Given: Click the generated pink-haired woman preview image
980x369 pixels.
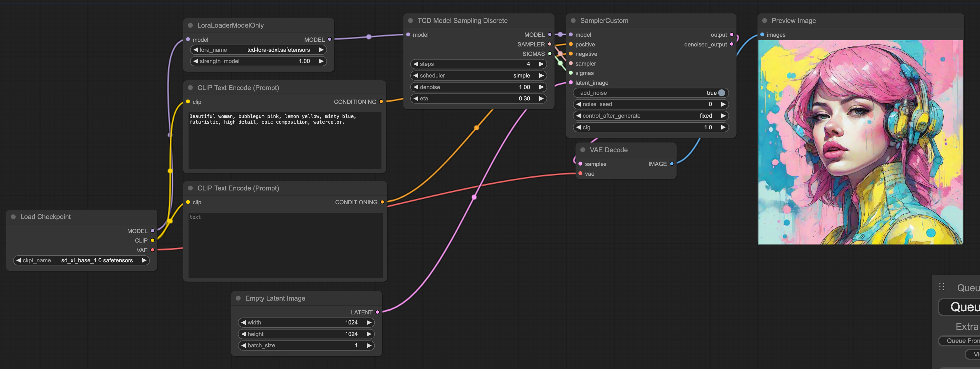Looking at the screenshot, I should point(860,143).
